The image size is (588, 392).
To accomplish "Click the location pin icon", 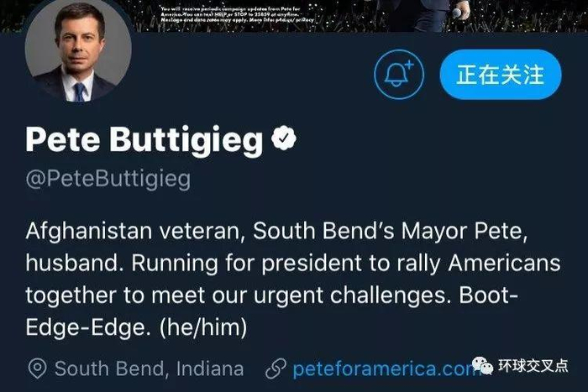I will 37,368.
